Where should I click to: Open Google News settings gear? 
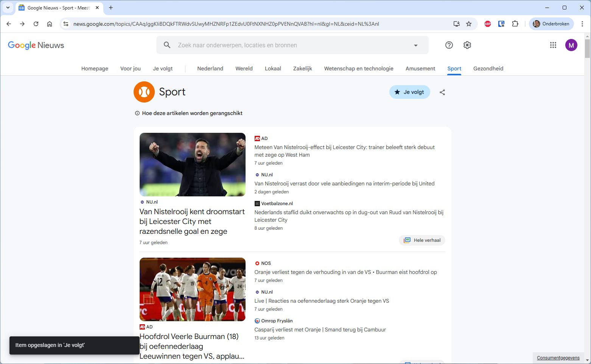[467, 45]
